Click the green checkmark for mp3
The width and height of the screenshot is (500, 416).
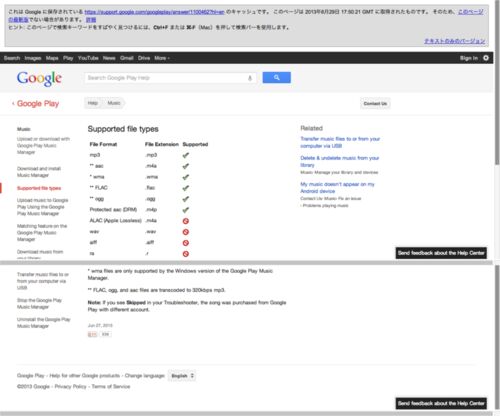coord(186,155)
